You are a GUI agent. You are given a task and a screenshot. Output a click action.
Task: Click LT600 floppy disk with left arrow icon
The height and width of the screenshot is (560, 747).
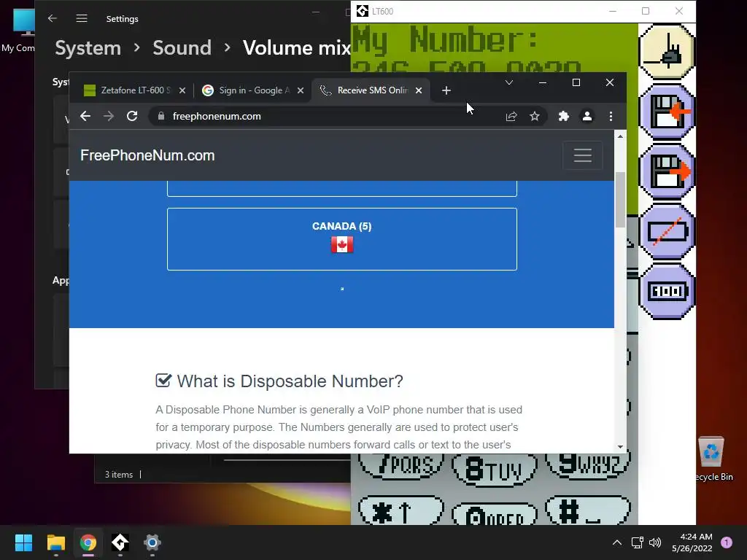[667, 112]
